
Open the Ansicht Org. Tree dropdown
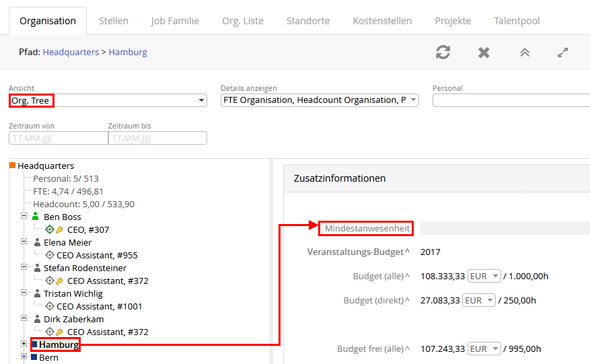108,100
